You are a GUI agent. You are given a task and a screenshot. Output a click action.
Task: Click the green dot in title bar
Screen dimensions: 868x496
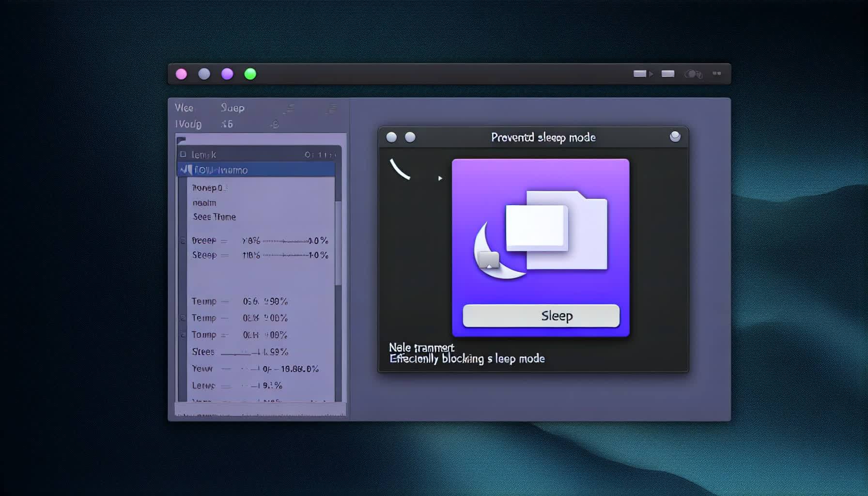(x=250, y=74)
